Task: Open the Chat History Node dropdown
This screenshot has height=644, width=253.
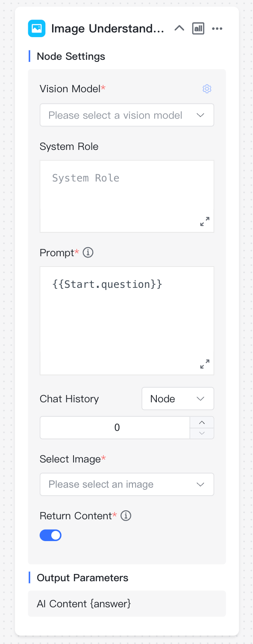Action: (178, 398)
